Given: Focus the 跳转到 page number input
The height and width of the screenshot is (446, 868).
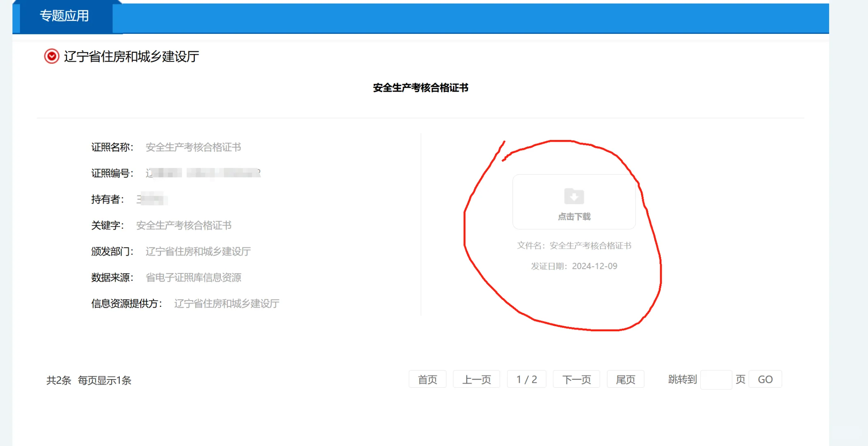Looking at the screenshot, I should tap(716, 380).
